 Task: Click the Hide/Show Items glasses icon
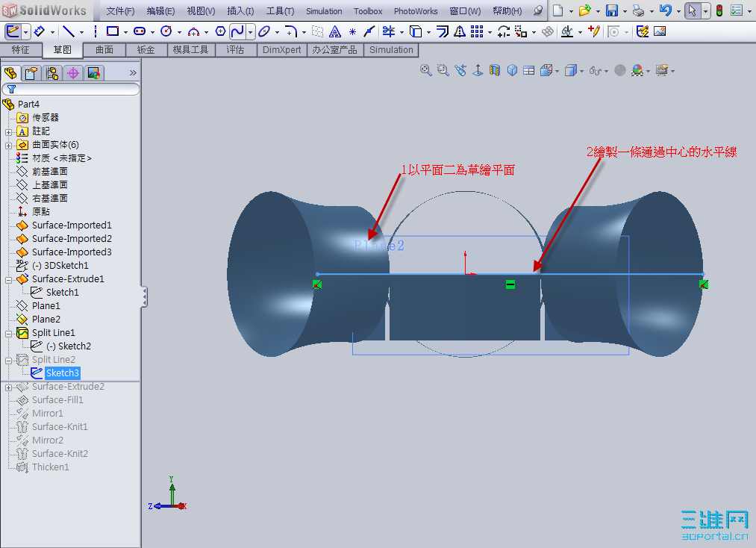tap(595, 71)
